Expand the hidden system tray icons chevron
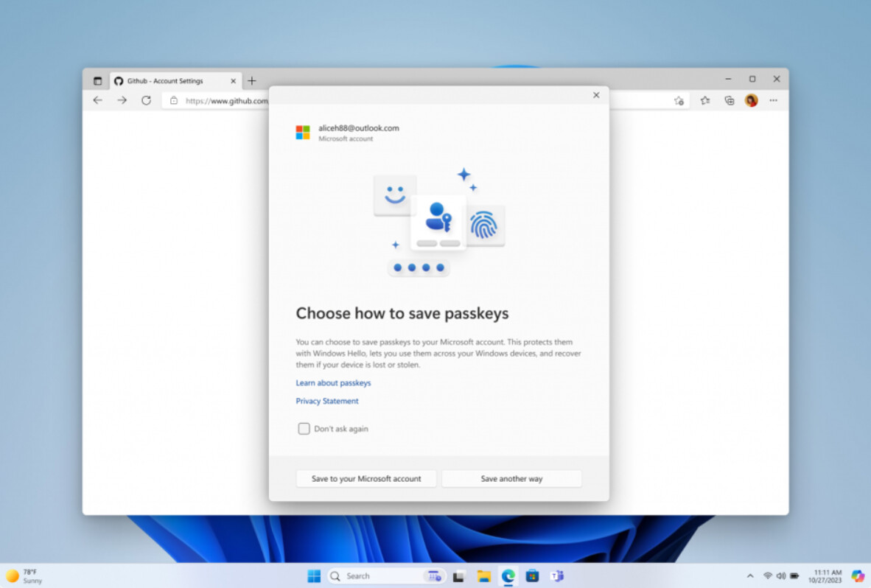Screen dimensions: 871x588 [750, 575]
